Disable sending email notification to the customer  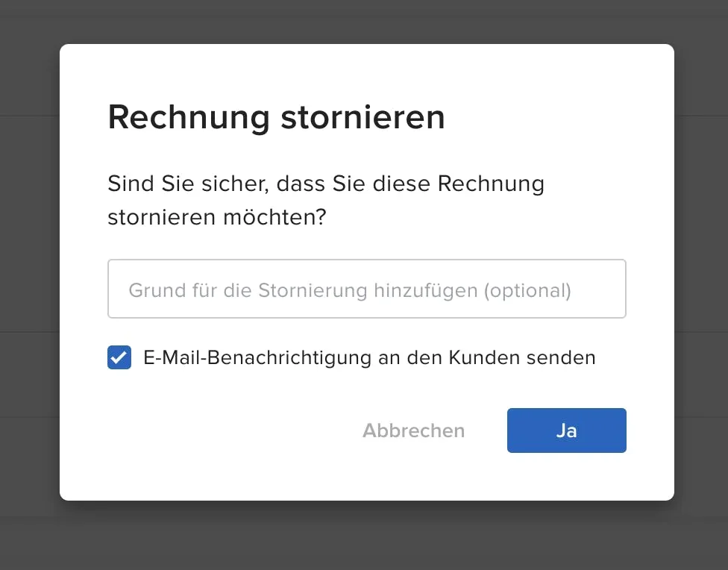119,357
